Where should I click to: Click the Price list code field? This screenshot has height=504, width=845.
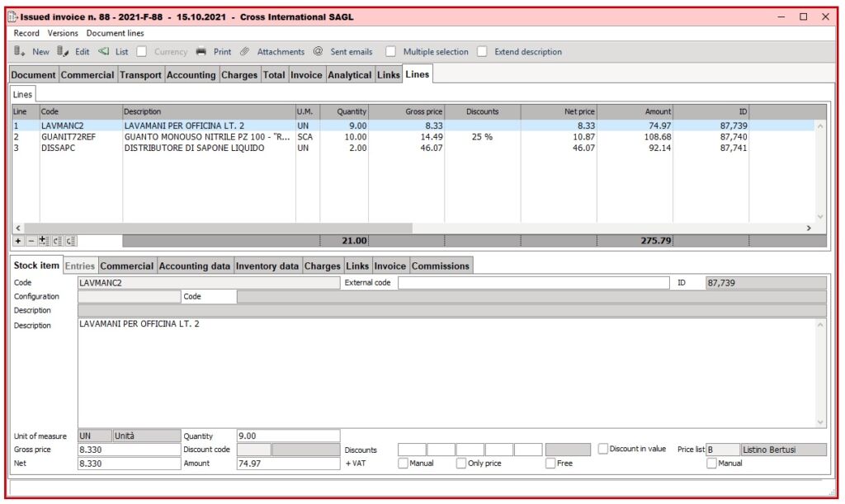tap(723, 450)
